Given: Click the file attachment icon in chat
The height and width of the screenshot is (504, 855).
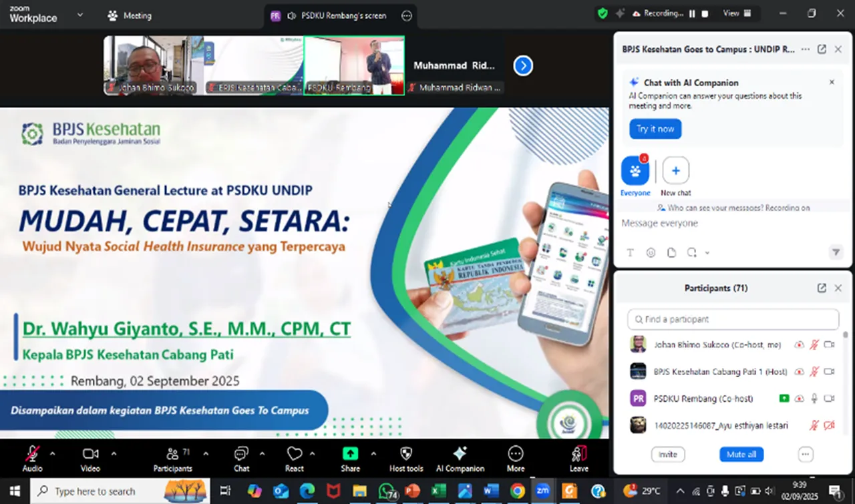Looking at the screenshot, I should (671, 252).
